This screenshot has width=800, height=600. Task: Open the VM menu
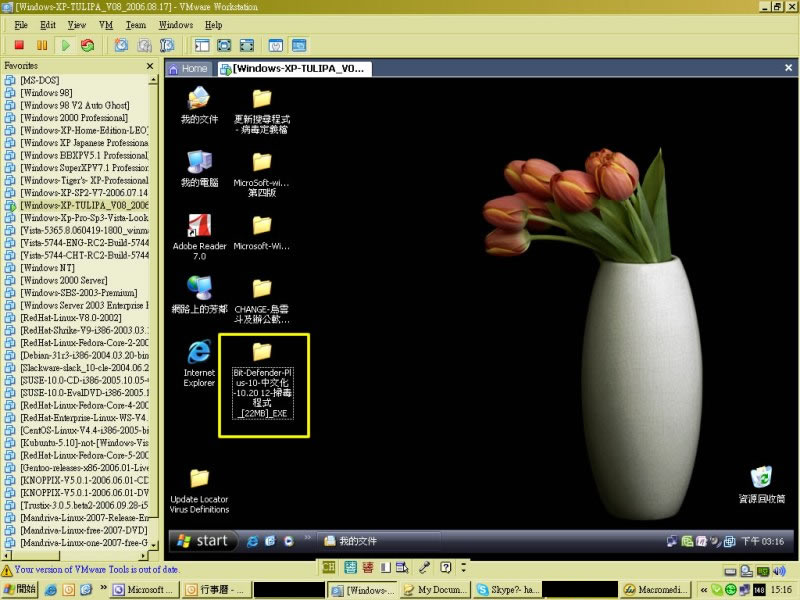tap(106, 25)
